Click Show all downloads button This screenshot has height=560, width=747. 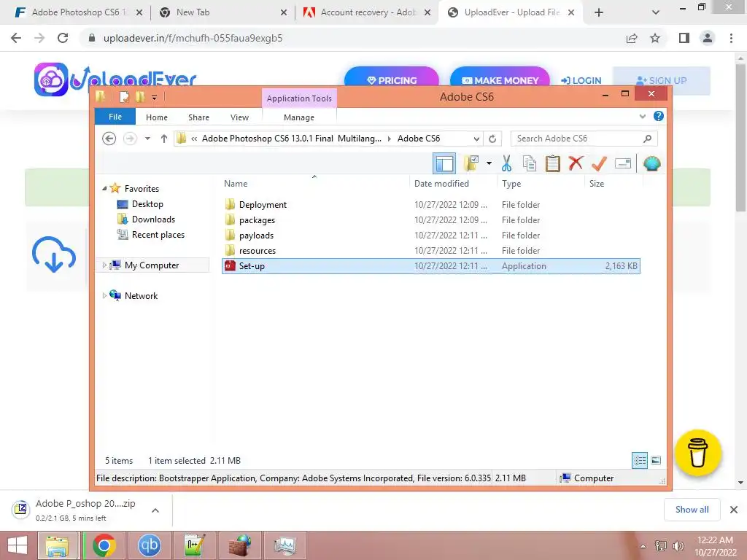click(x=692, y=510)
